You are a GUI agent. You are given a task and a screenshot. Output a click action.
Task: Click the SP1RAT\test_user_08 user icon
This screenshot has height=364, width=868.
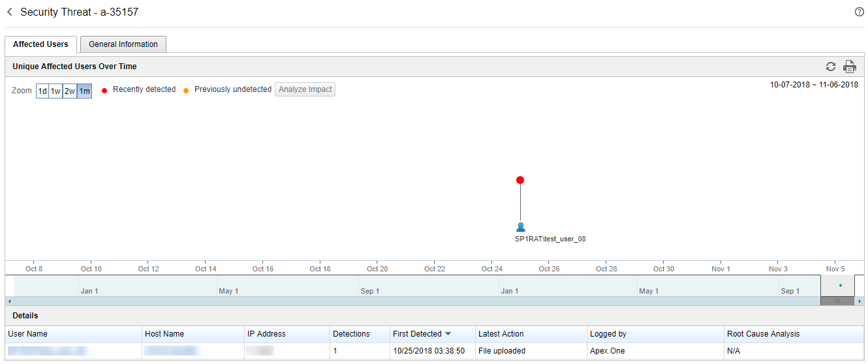click(520, 227)
